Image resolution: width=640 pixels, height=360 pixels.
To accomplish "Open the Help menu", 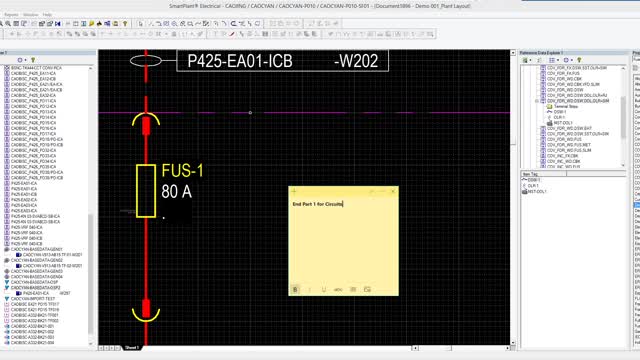I will coord(47,15).
